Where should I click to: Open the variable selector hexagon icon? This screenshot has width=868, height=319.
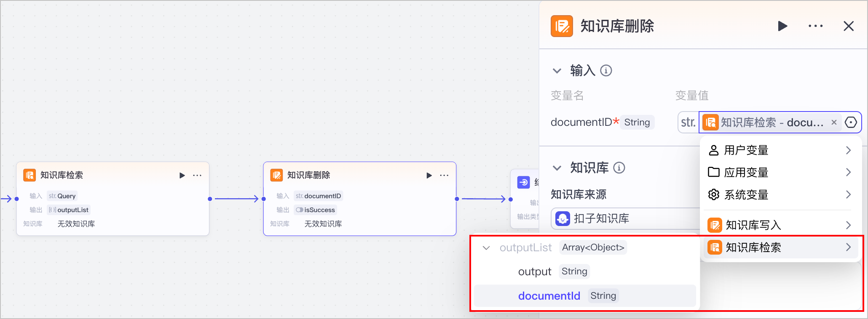point(851,122)
